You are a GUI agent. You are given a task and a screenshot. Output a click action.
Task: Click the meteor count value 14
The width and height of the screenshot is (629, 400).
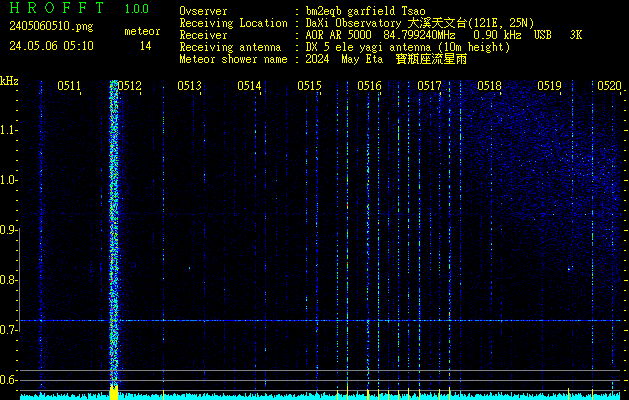146,46
